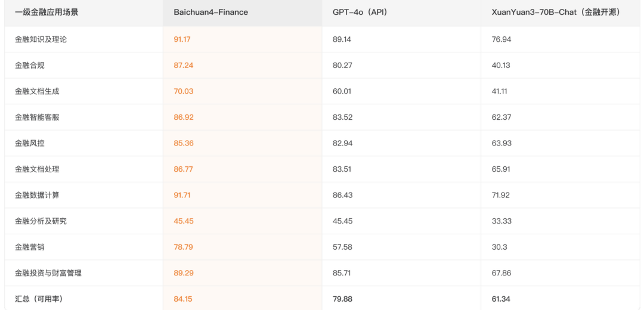Click the 金融风控 row label
Screen dimensions: 644x310
pyautogui.click(x=30, y=143)
